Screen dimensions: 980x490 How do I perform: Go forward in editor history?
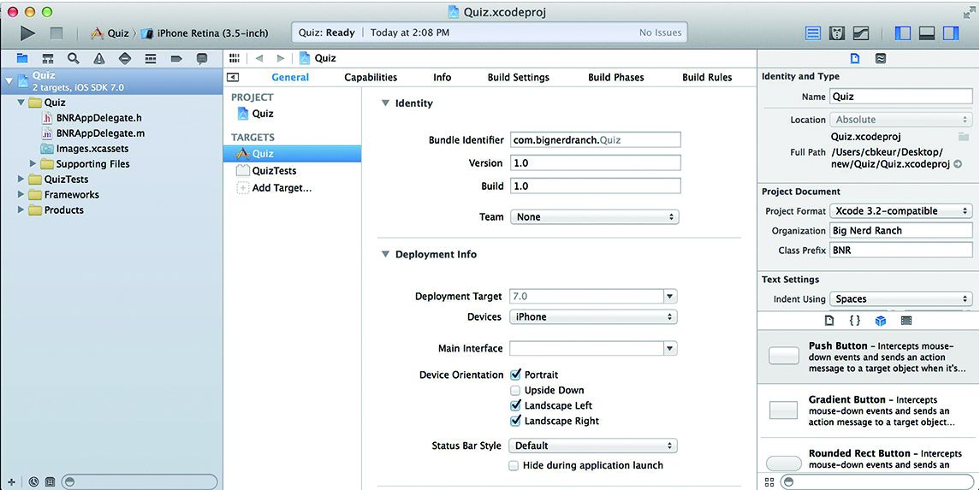click(x=281, y=58)
